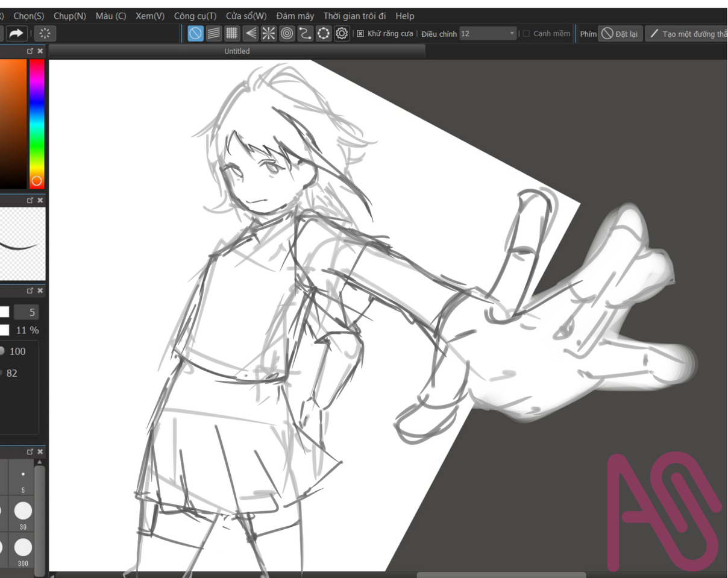The image size is (728, 578).
Task: Select the size 30 brush preset
Action: 23,512
